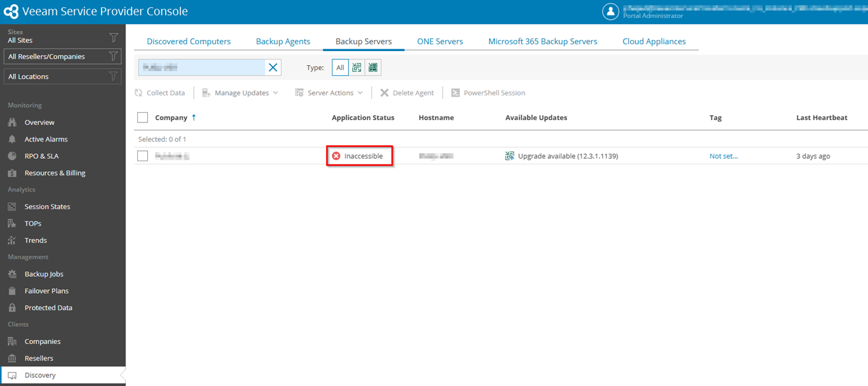Click the Discovery monitor icon
This screenshot has height=386, width=868.
point(12,375)
